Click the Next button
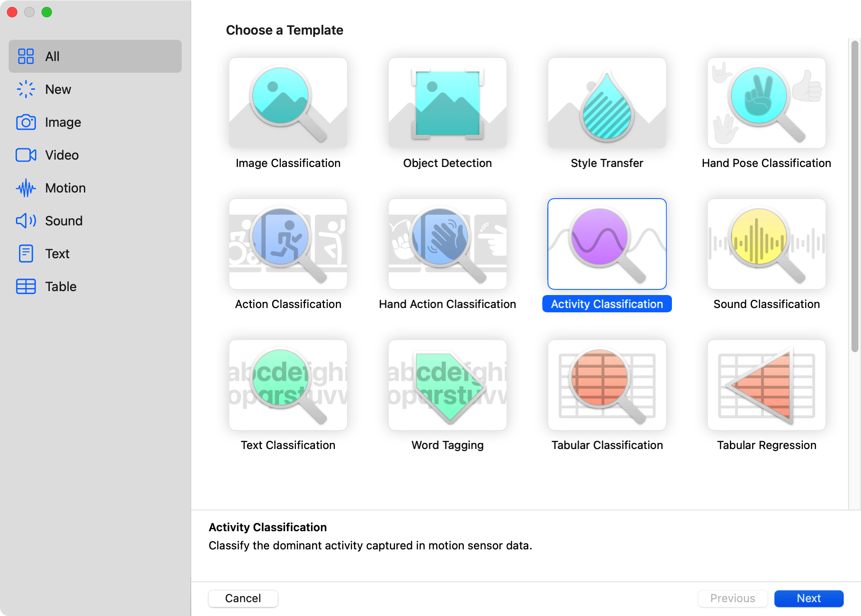Screen dimensions: 861x616 [x=809, y=598]
